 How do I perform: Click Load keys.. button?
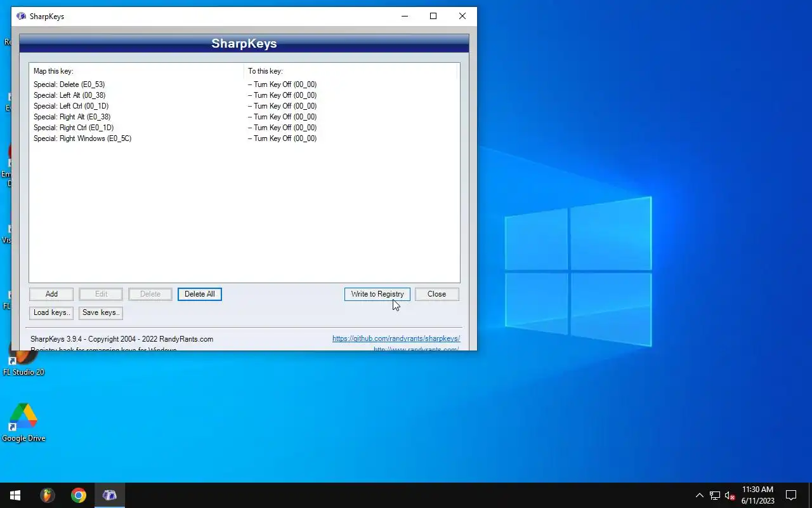(51, 312)
